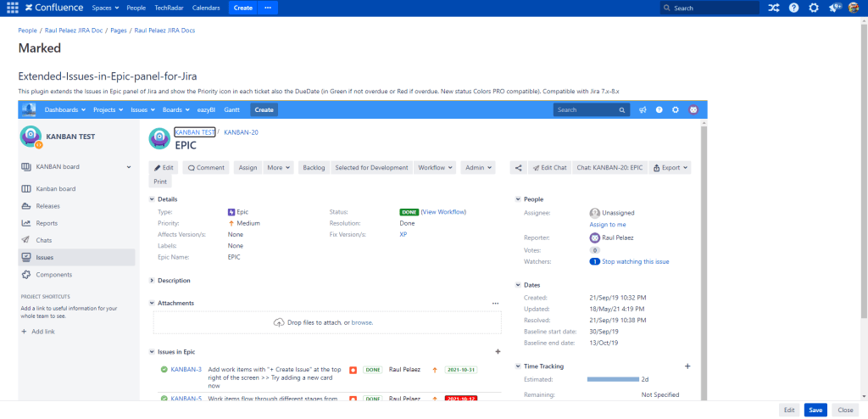Screen dimensions: 868x419
Task: Collapse the Details section
Action: tap(152, 199)
